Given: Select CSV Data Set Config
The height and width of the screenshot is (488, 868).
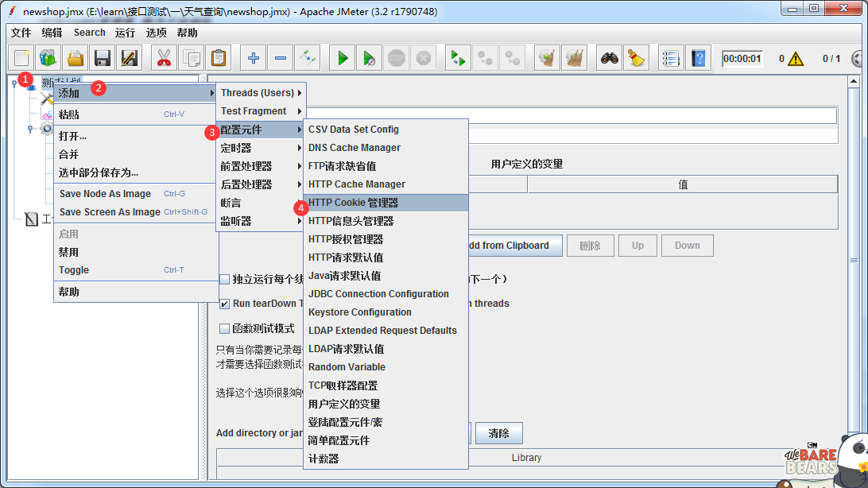Looking at the screenshot, I should [386, 130].
